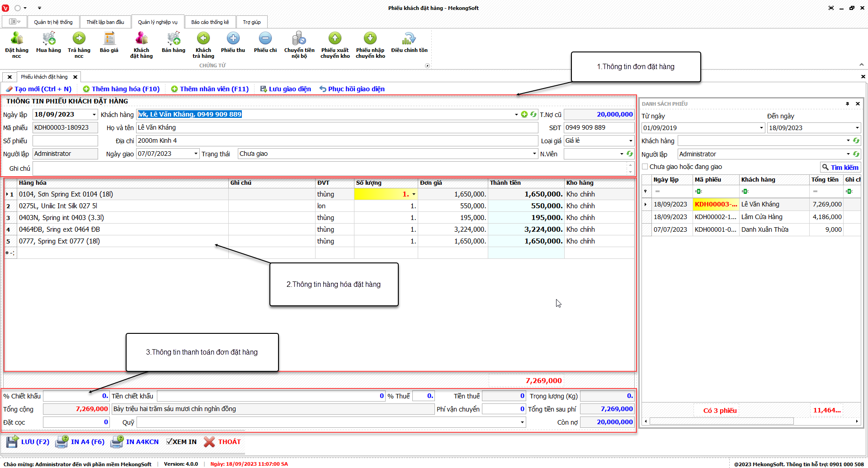Image resolution: width=868 pixels, height=468 pixels.
Task: Toggle the XEM IN checkbox
Action: [x=169, y=442]
